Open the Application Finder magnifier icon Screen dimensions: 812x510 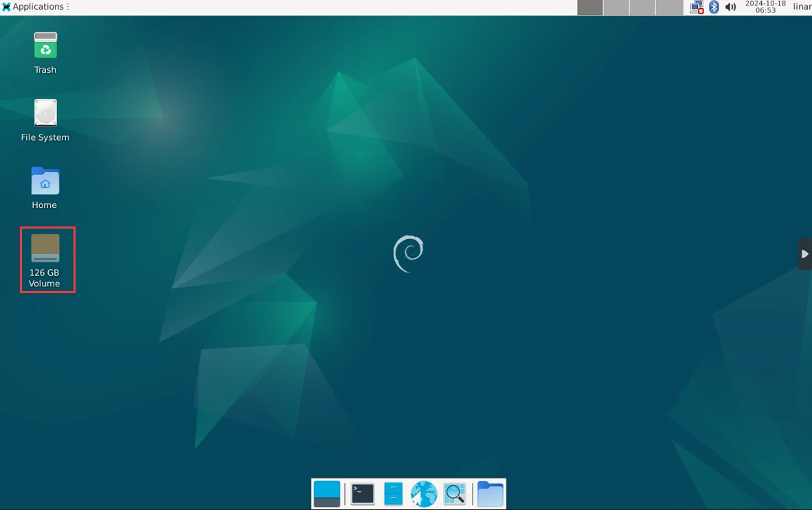point(455,494)
